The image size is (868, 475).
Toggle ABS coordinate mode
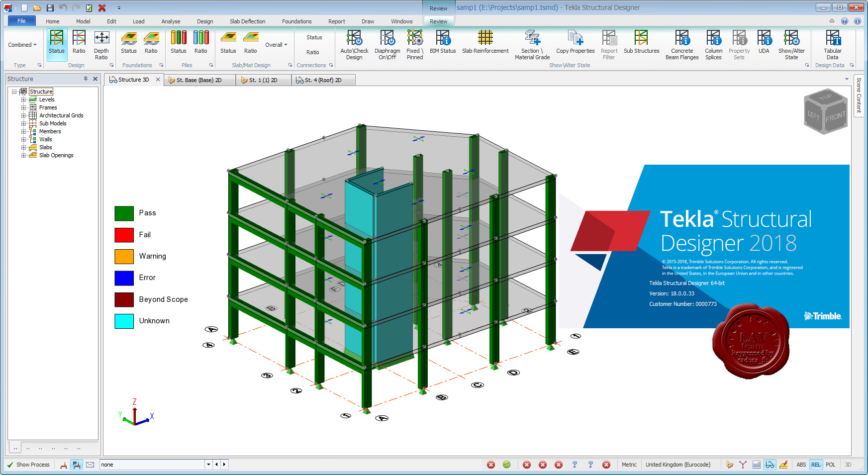click(x=801, y=465)
